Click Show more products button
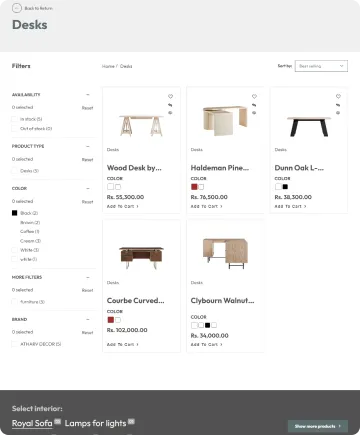The image size is (360, 435). 318,426
